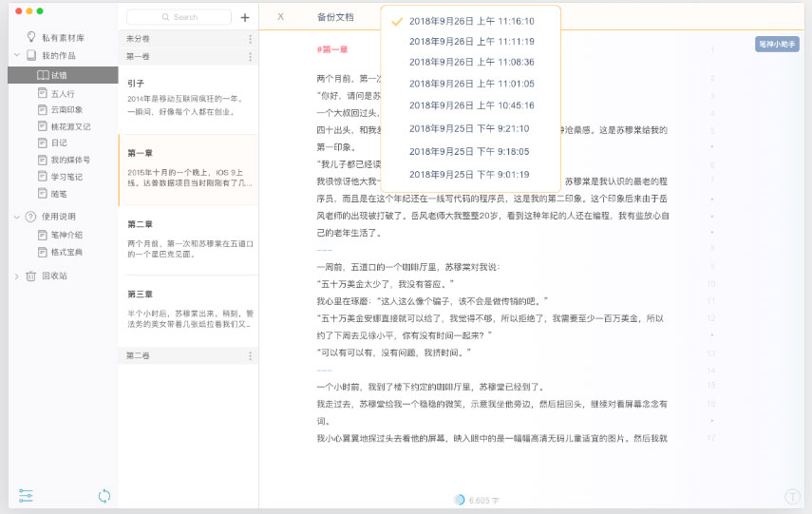Screen dimensions: 812x514
Task: Open three-dot menu for 第二卷
Action: (250, 356)
